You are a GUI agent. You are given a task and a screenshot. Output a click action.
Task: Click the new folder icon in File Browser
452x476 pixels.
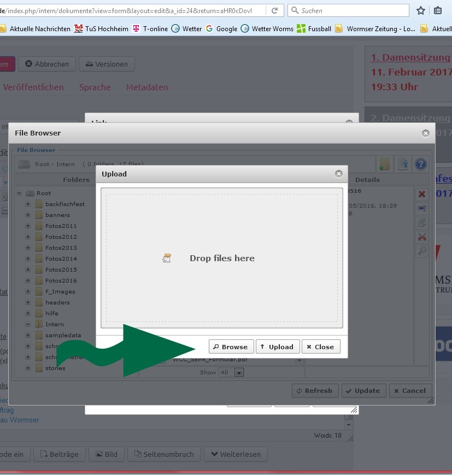(385, 164)
